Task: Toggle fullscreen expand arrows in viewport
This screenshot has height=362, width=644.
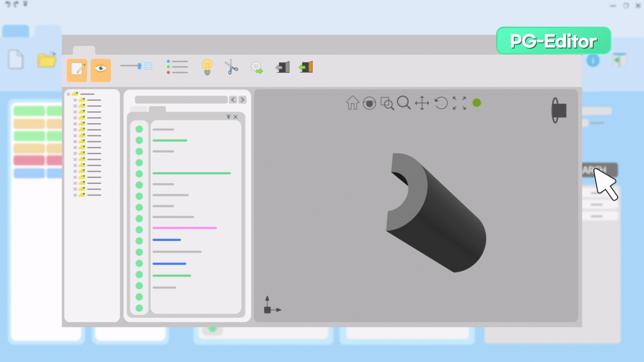Action: tap(459, 103)
